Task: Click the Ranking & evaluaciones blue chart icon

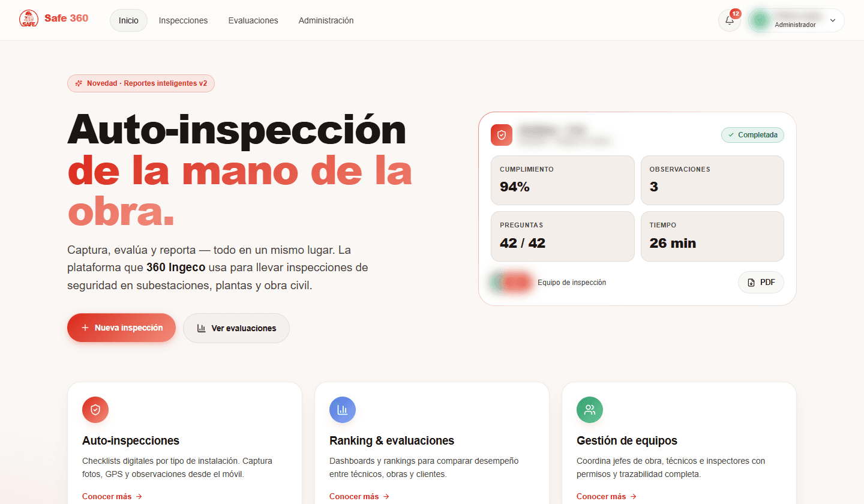Action: 343,410
